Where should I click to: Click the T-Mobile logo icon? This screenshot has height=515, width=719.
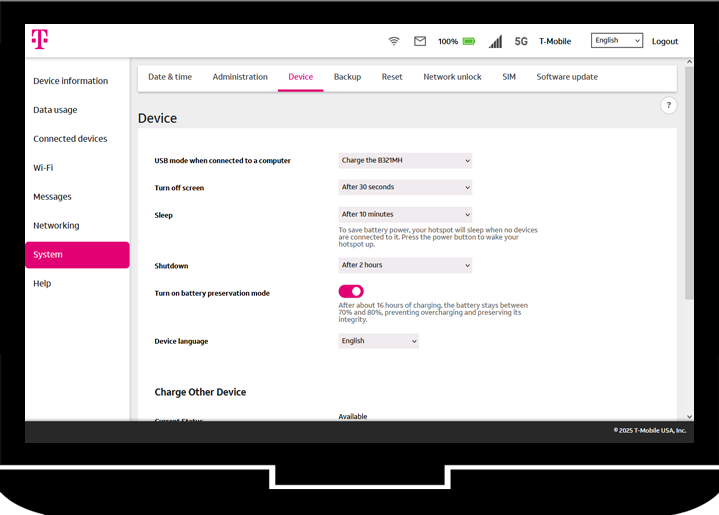[x=39, y=39]
